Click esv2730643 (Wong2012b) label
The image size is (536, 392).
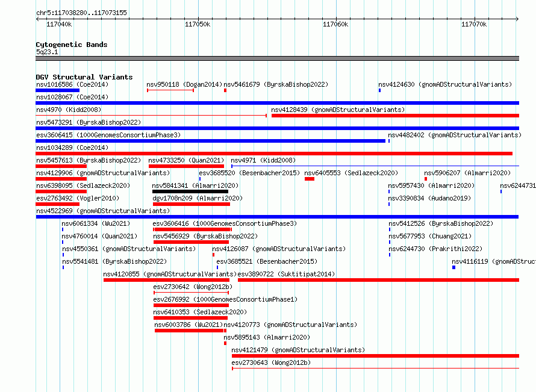(271, 362)
